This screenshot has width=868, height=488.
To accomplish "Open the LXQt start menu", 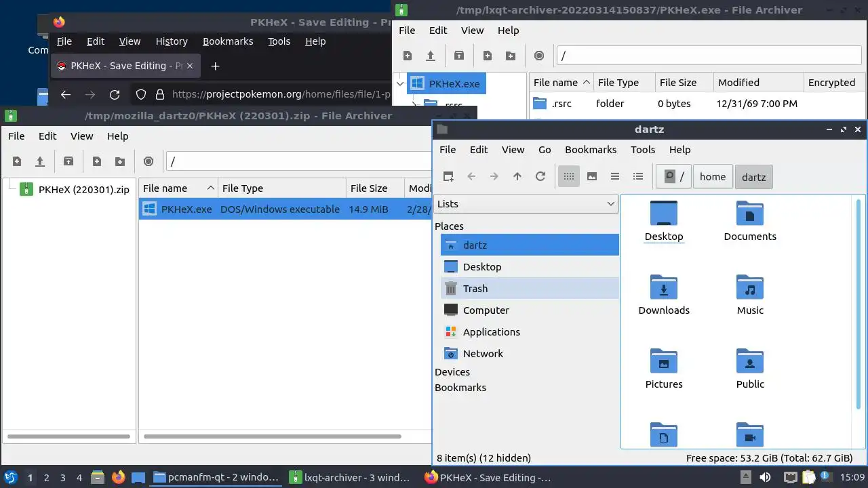I will tap(11, 478).
